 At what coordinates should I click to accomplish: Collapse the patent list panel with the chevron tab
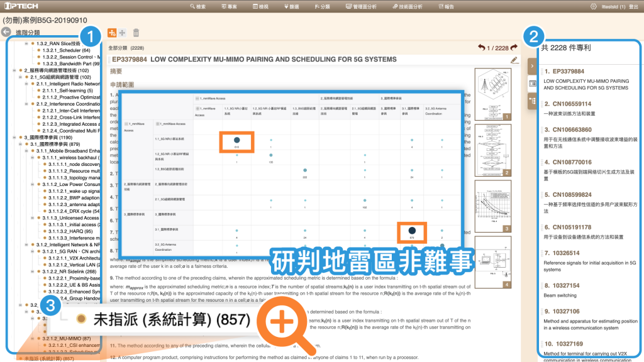pos(532,66)
